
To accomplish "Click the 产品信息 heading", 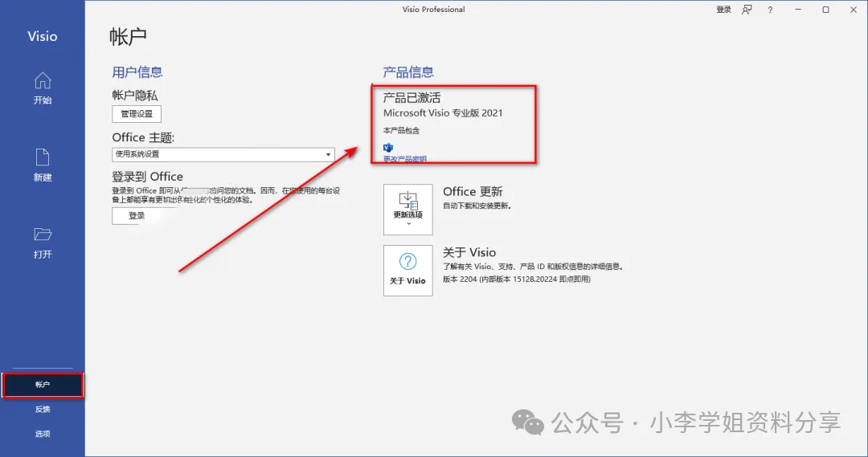I will pyautogui.click(x=408, y=72).
